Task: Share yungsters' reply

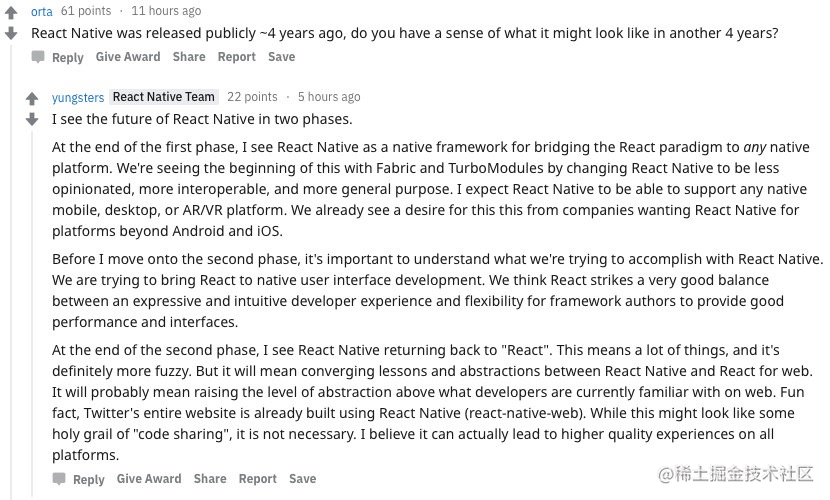Action: [x=210, y=479]
